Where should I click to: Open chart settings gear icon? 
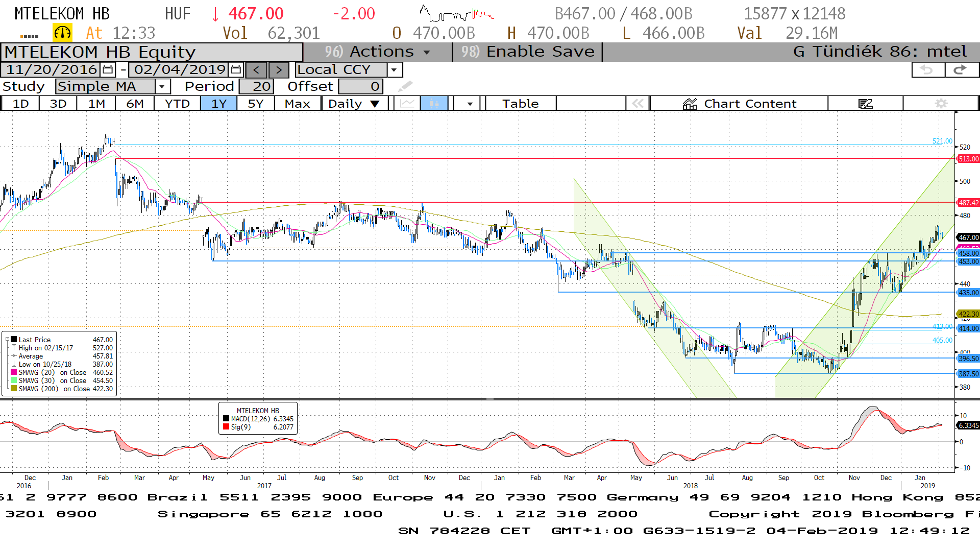coord(941,104)
